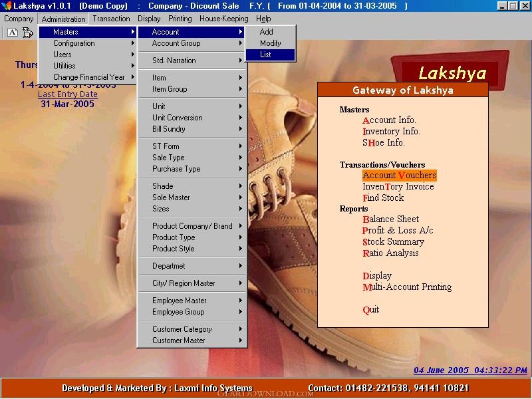Choose Product Company/ Brand entry
Image resolution: width=532 pixels, height=399 pixels.
click(192, 226)
